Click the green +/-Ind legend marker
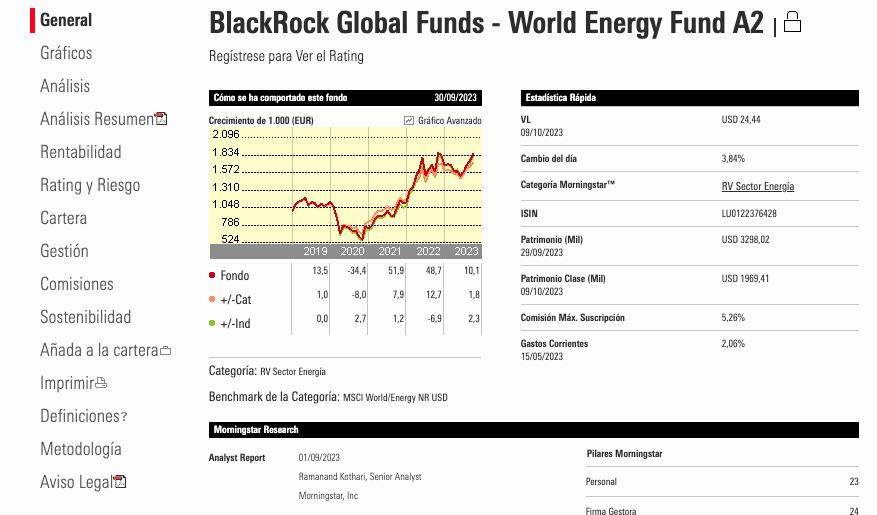The width and height of the screenshot is (877, 515). (212, 323)
